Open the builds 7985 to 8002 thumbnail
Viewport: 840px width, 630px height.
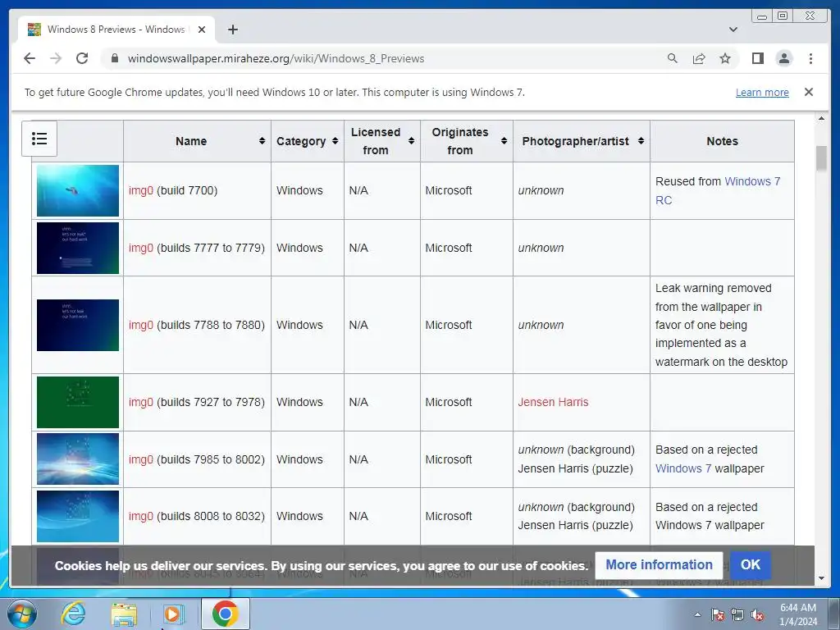pos(78,459)
